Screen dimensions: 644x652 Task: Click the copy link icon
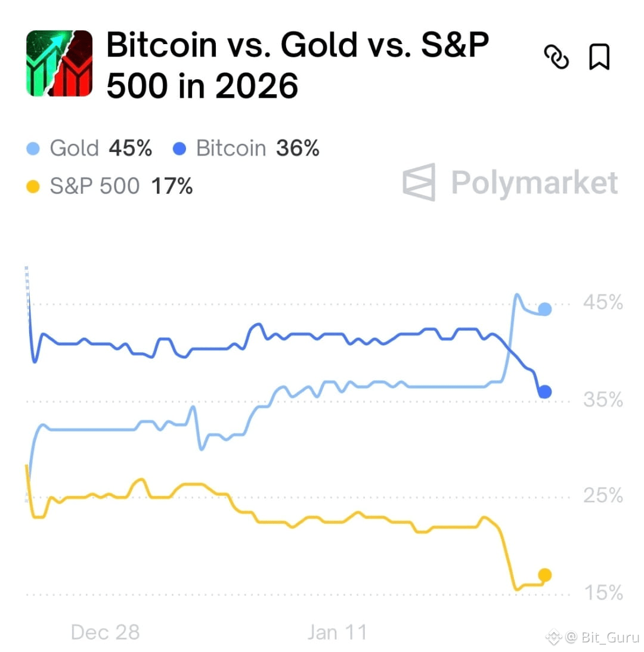pyautogui.click(x=557, y=56)
